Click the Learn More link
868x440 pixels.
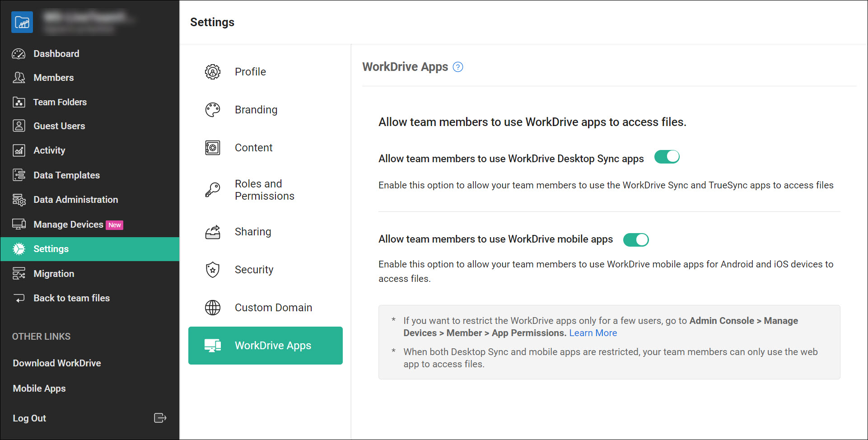point(593,333)
